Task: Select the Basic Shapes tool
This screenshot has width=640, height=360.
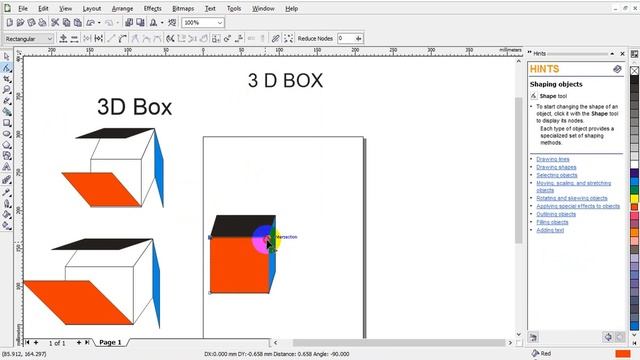Action: pyautogui.click(x=7, y=156)
